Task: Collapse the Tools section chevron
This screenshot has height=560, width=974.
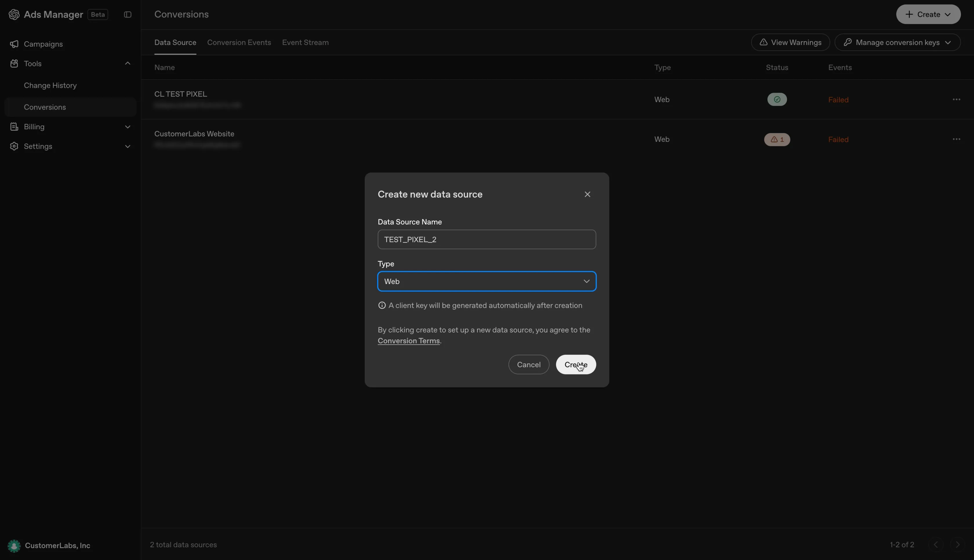Action: (128, 63)
